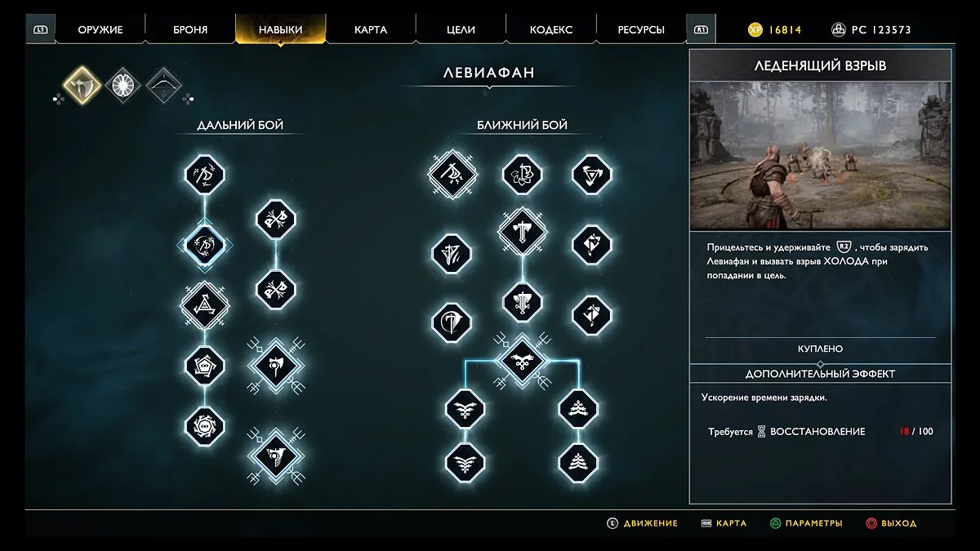This screenshot has width=980, height=551.
Task: Click the ВЫХОД button prompt
Action: [x=891, y=523]
